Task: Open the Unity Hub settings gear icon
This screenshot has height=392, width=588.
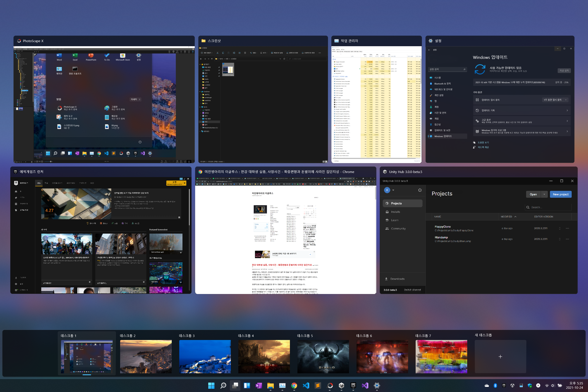Action: (x=420, y=190)
